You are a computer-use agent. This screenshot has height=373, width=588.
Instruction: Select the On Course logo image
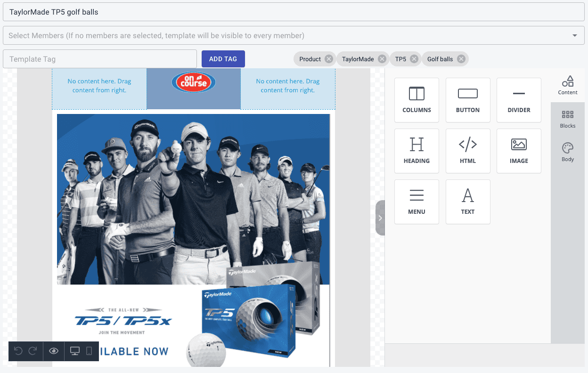point(194,82)
